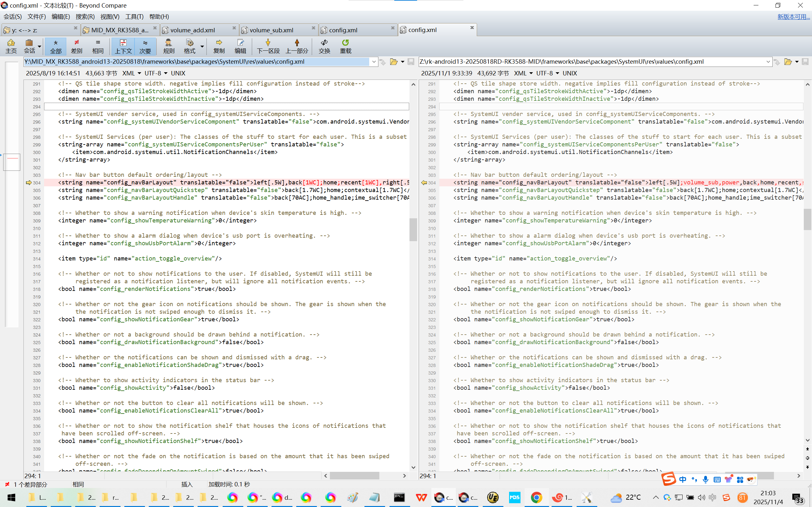Viewport: 812px width, 507px height.
Task: Go to the previous difference section (上一部分)
Action: tap(297, 46)
